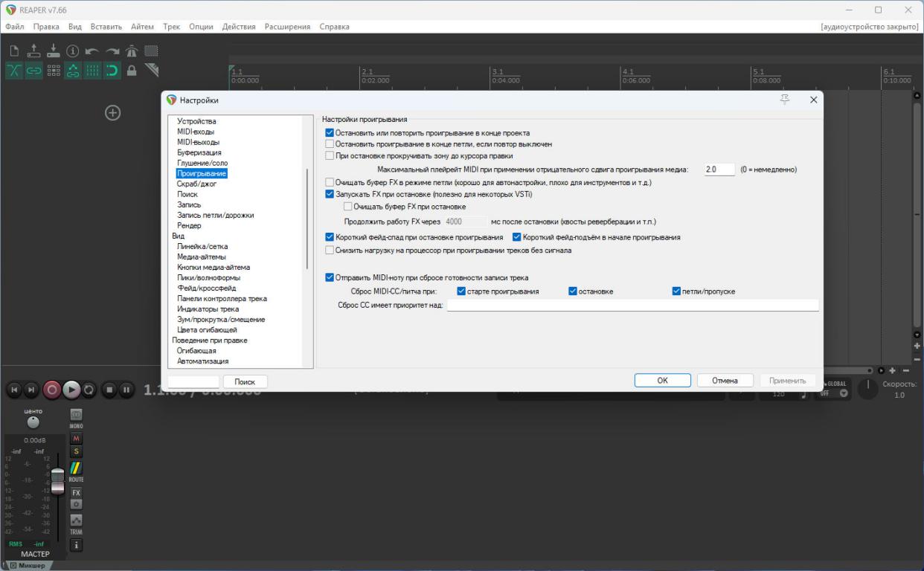The image size is (924, 571).
Task: Mute the master track with M button
Action: [76, 439]
